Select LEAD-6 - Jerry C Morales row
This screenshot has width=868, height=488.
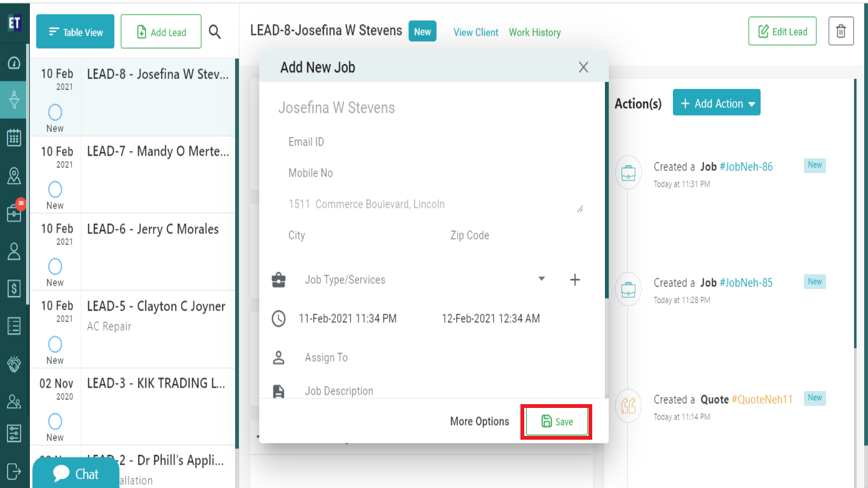click(132, 252)
